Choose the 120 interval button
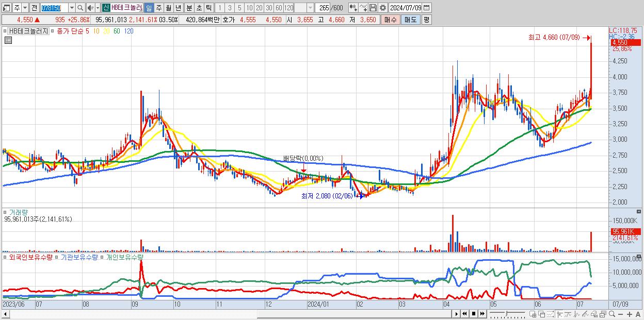Image resolution: width=644 pixels, height=320 pixels. point(288,8)
